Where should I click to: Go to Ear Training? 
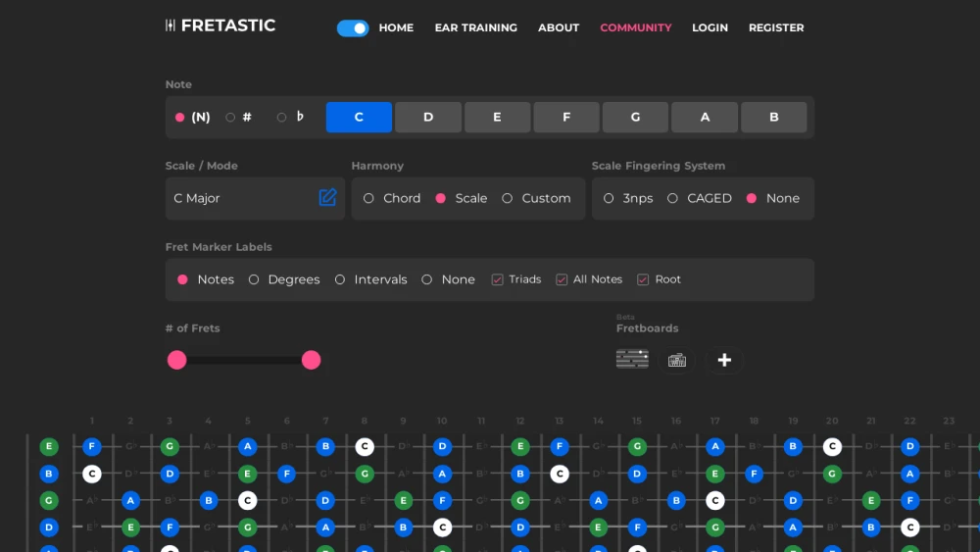tap(475, 27)
